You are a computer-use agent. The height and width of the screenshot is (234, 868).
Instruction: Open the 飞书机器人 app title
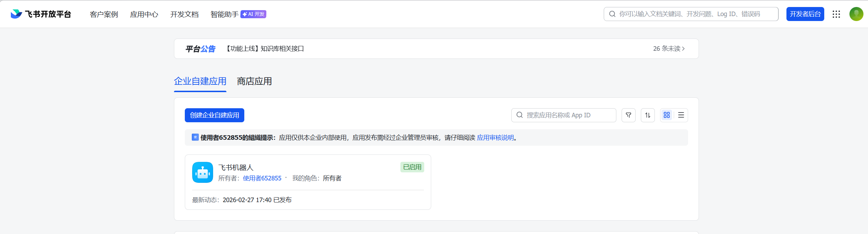click(x=236, y=167)
